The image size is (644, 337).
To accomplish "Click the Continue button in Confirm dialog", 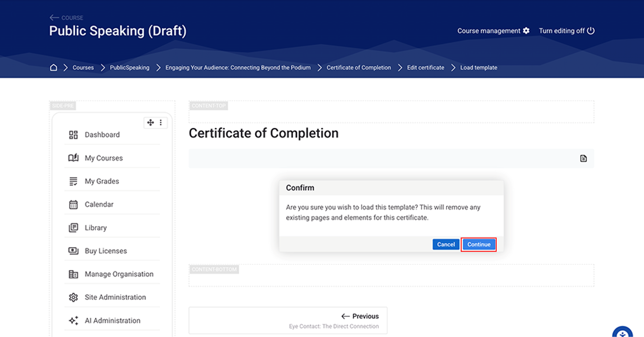I will coord(479,245).
